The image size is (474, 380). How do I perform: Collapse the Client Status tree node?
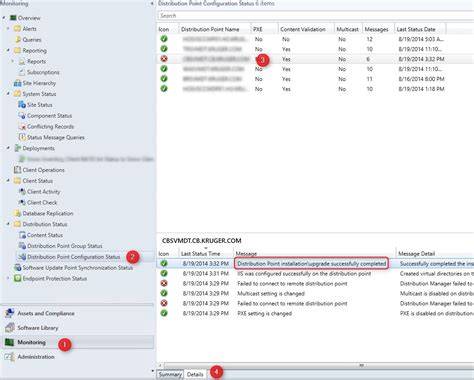(x=8, y=180)
